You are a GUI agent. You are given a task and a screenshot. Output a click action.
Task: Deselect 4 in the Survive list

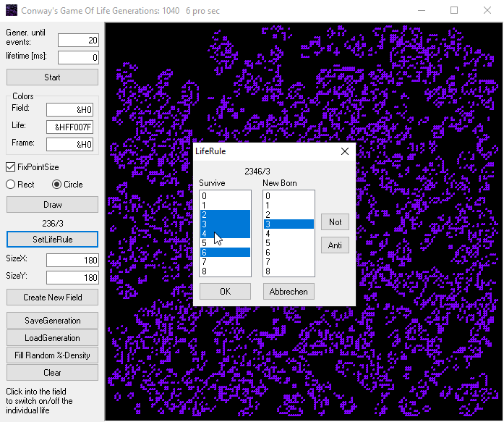coord(225,234)
